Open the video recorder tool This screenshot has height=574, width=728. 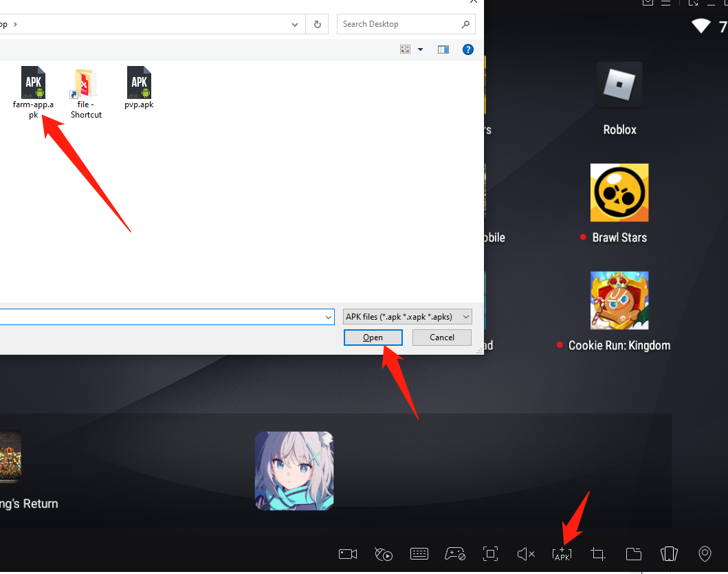point(349,554)
